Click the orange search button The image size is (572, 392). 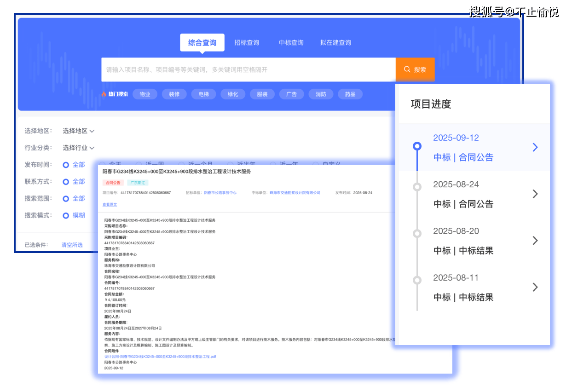(415, 69)
